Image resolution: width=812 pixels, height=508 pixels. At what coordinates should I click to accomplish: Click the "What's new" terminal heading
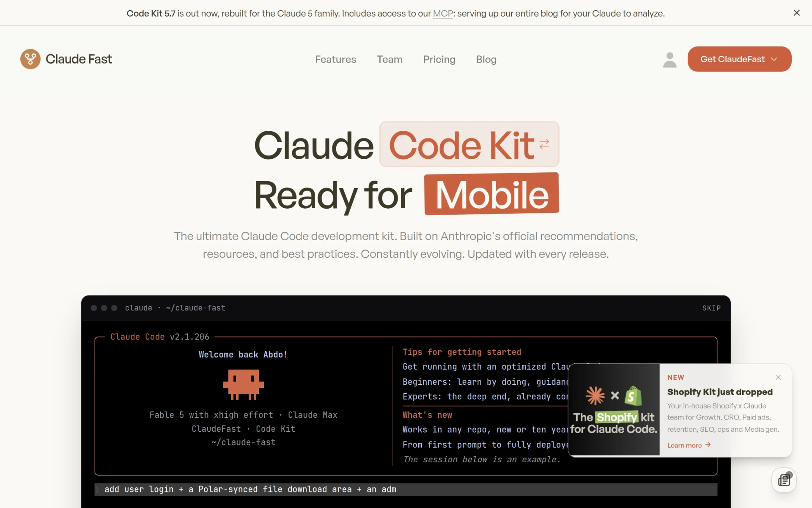pyautogui.click(x=427, y=415)
